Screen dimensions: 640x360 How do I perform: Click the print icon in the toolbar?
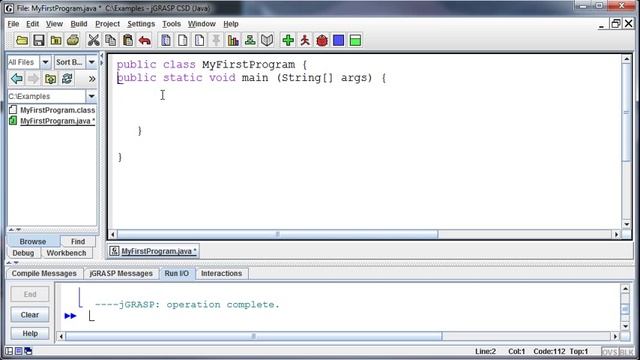[x=73, y=40]
